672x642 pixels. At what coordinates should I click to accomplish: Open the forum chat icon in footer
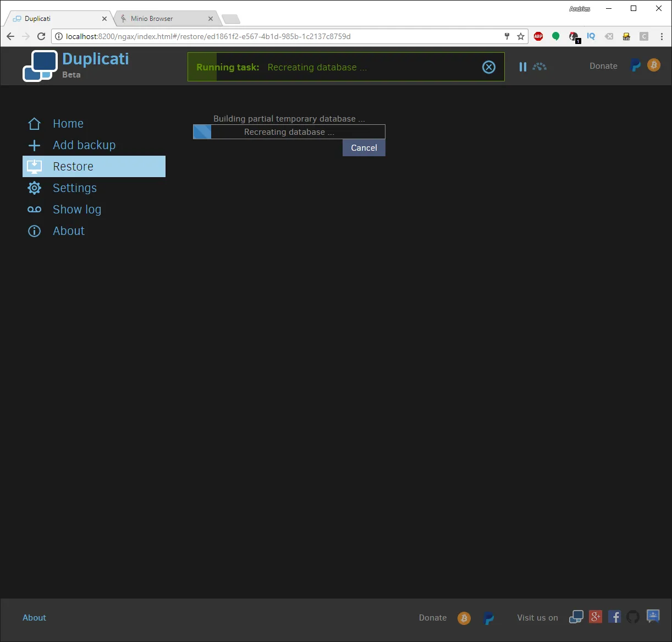point(653,616)
